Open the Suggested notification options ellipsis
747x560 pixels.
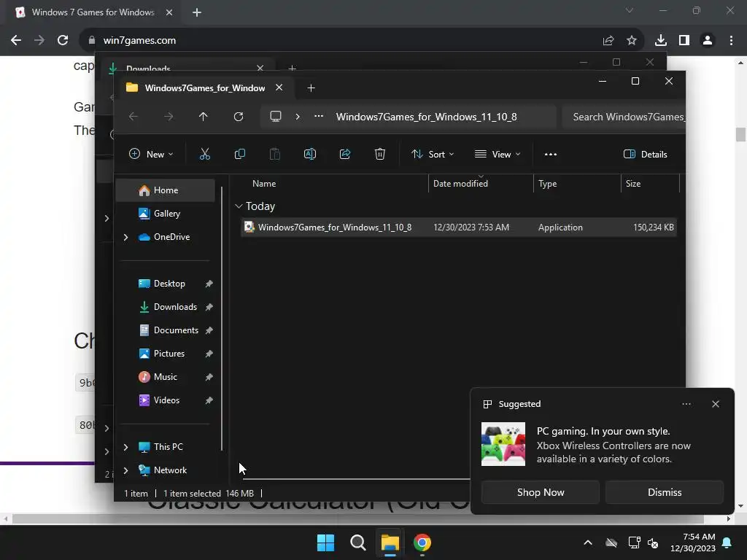[686, 404]
